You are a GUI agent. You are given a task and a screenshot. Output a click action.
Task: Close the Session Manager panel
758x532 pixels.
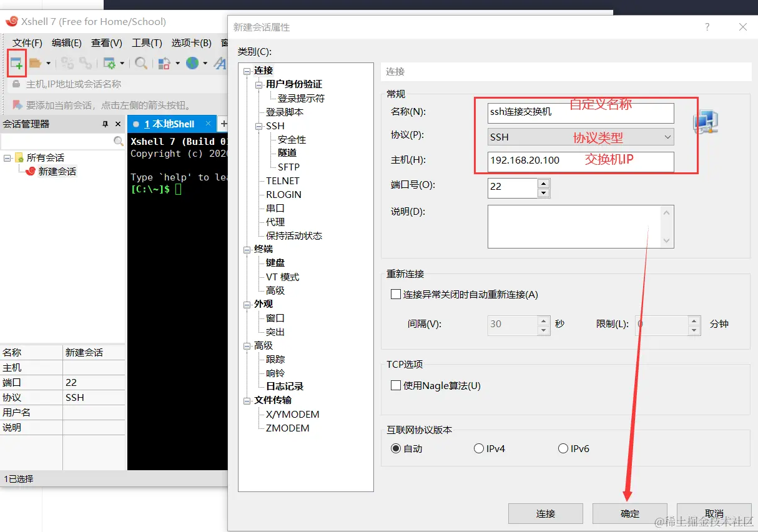[x=118, y=124]
